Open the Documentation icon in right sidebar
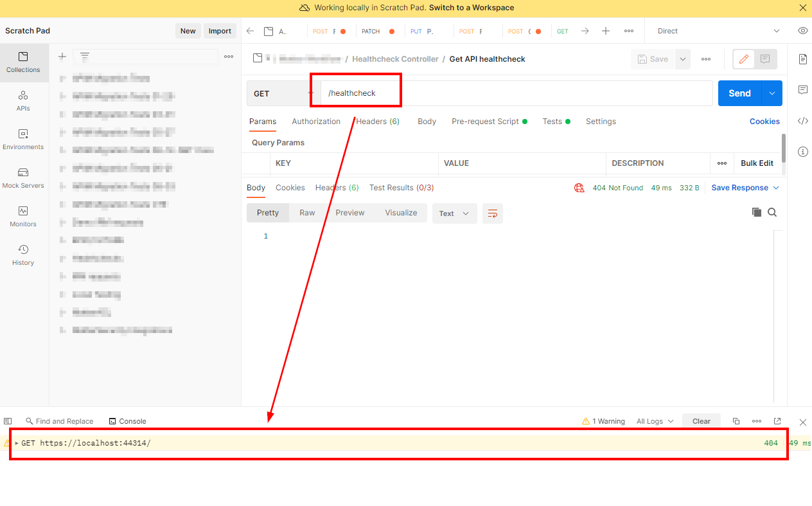812x506 pixels. click(803, 59)
